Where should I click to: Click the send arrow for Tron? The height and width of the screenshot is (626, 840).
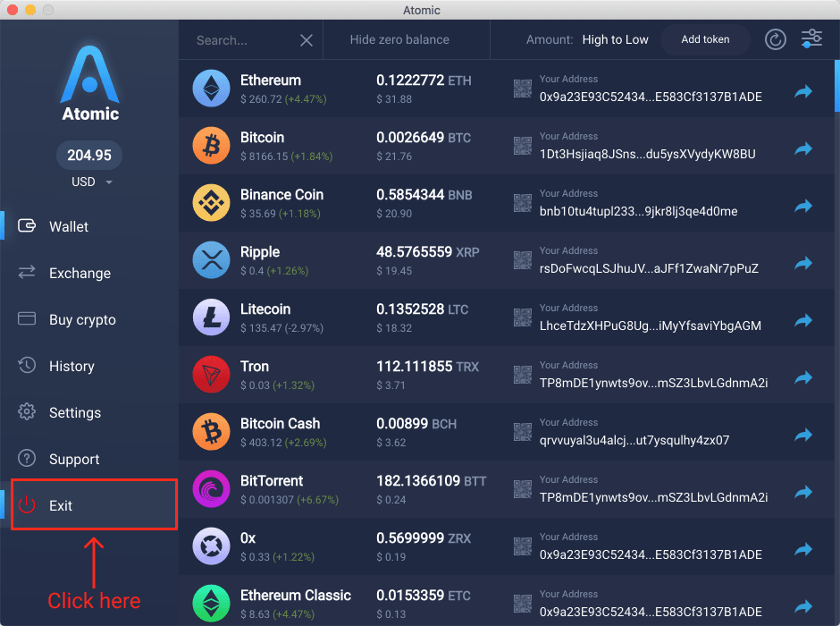click(803, 378)
